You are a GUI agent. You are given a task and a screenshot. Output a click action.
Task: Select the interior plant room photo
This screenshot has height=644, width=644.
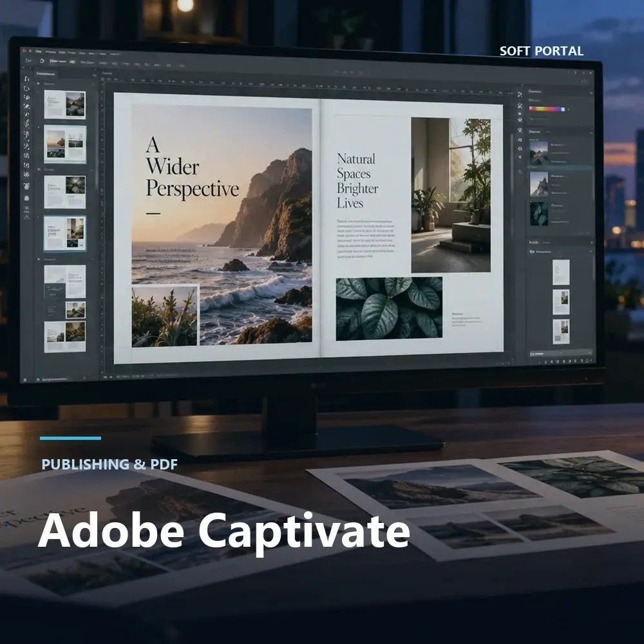pyautogui.click(x=451, y=195)
